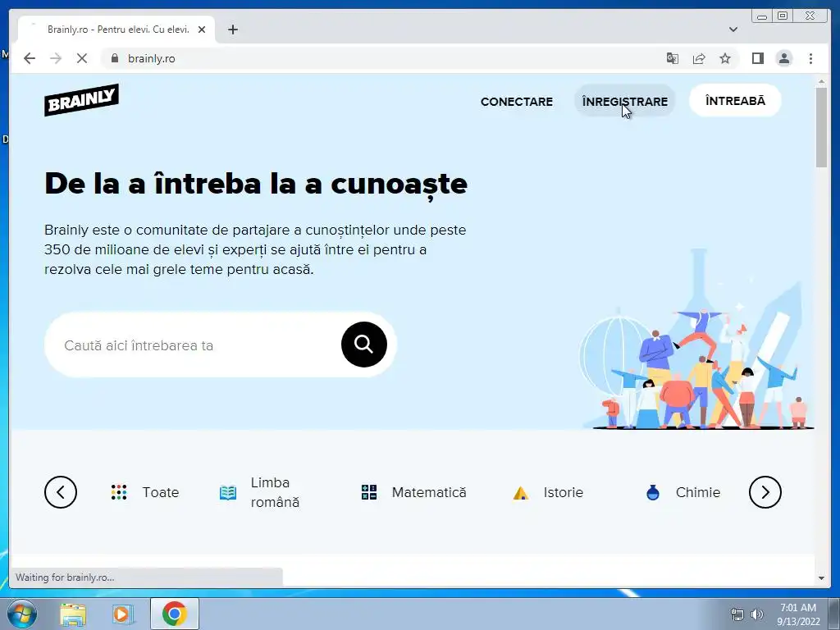
Task: Open the tab search chevron
Action: click(x=733, y=30)
